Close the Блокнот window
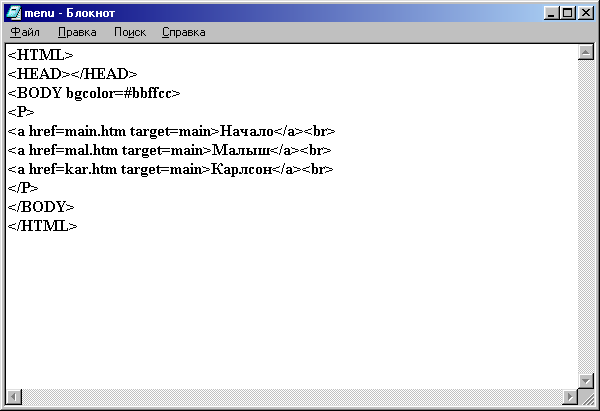 pos(586,13)
